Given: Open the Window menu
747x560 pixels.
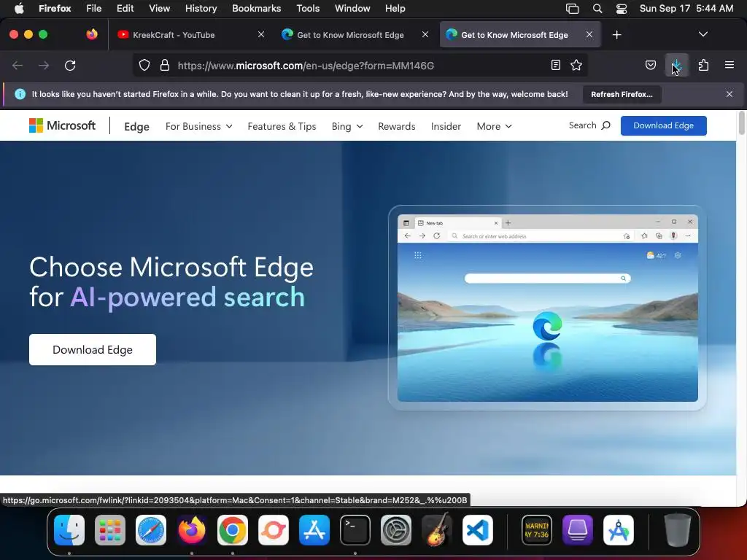Looking at the screenshot, I should [352, 9].
